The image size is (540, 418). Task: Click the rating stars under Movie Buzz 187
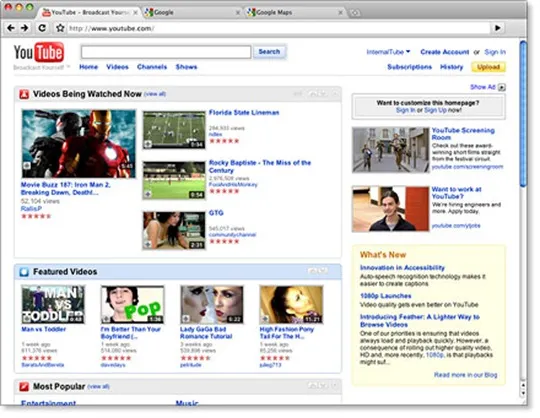click(x=36, y=216)
